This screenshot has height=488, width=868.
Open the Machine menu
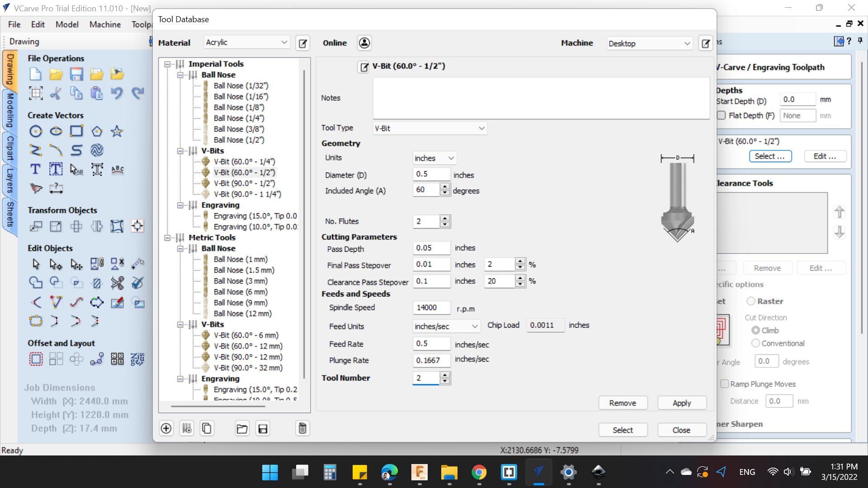point(105,24)
